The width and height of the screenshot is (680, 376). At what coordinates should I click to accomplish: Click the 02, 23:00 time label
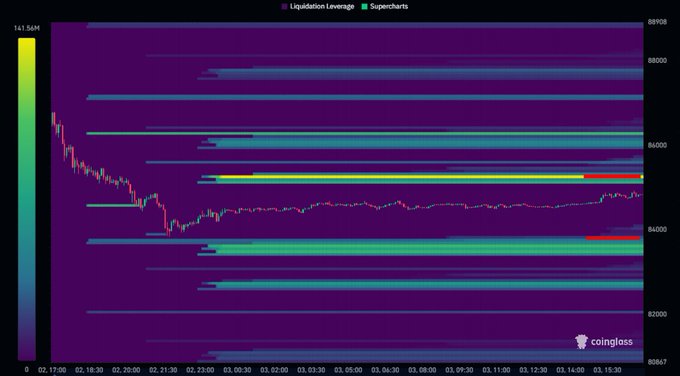200,370
